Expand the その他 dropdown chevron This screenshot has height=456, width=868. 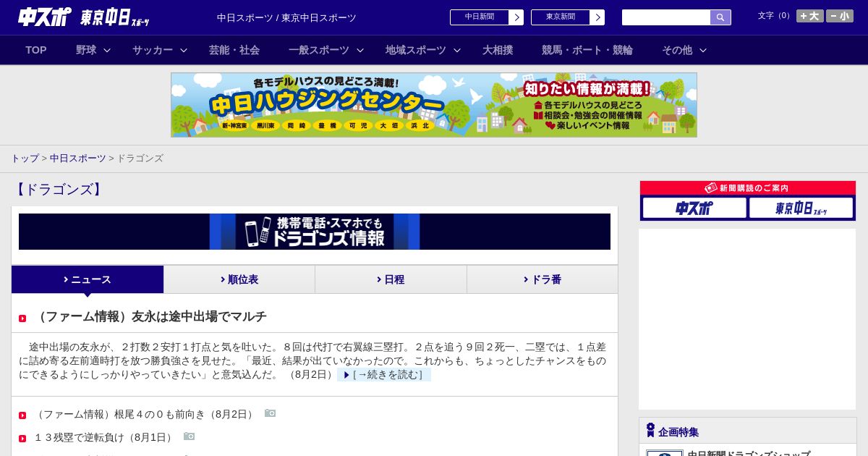click(703, 51)
